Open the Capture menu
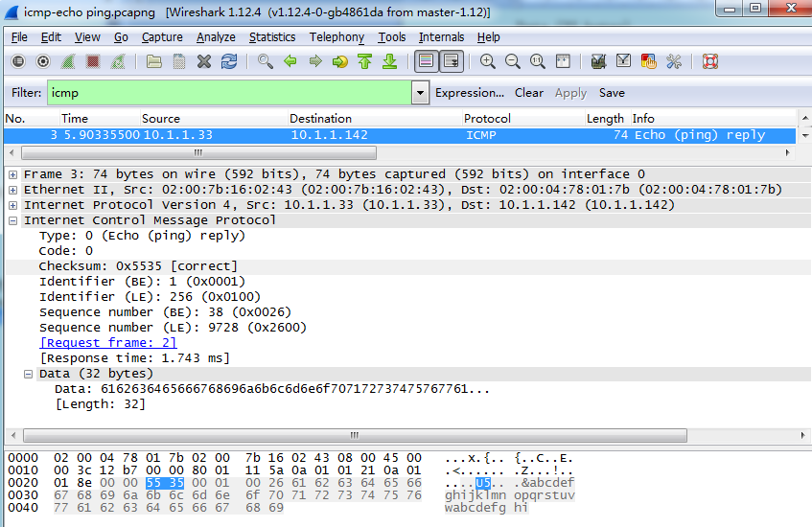This screenshot has height=527, width=812. tap(162, 37)
